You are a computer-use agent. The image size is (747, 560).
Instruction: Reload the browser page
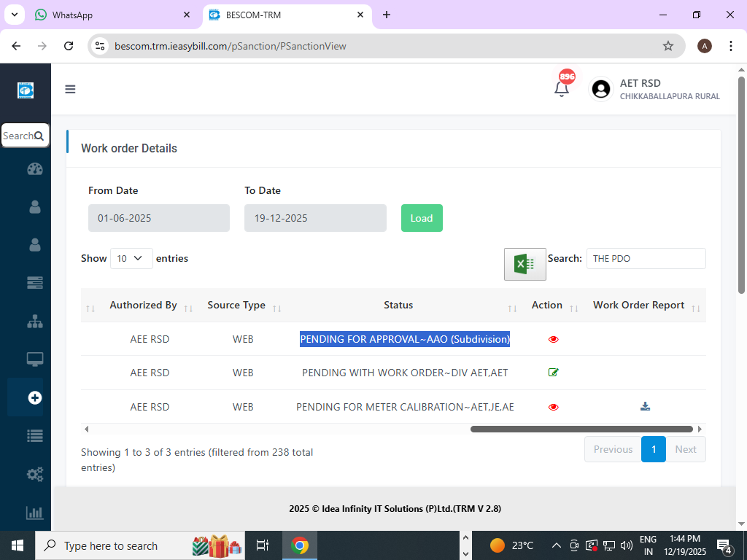point(69,46)
